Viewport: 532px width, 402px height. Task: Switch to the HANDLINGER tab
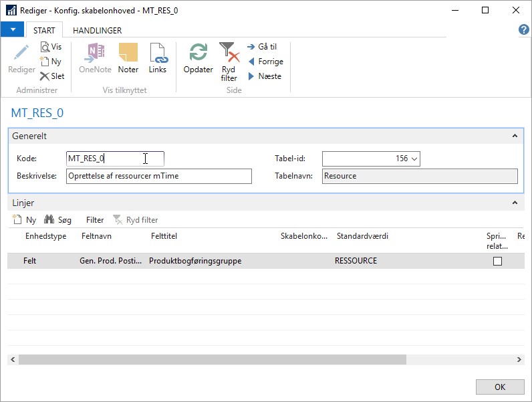click(x=97, y=31)
